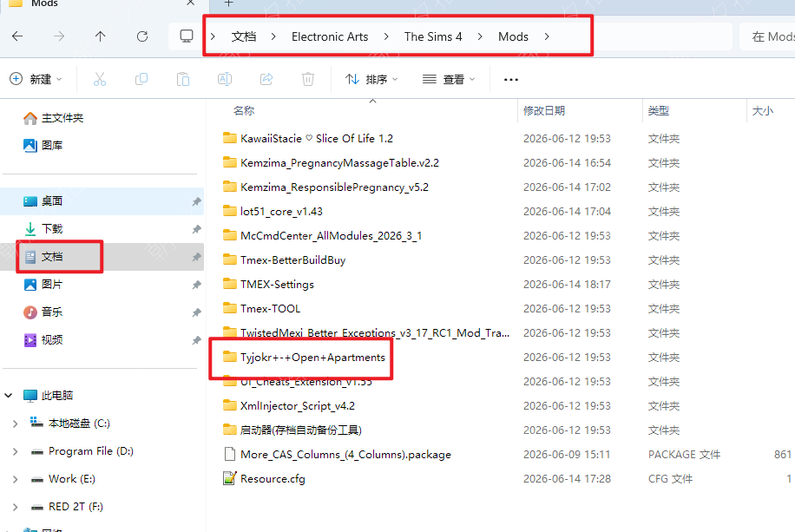Expand chevron after Mods in breadcrumb

tap(547, 36)
